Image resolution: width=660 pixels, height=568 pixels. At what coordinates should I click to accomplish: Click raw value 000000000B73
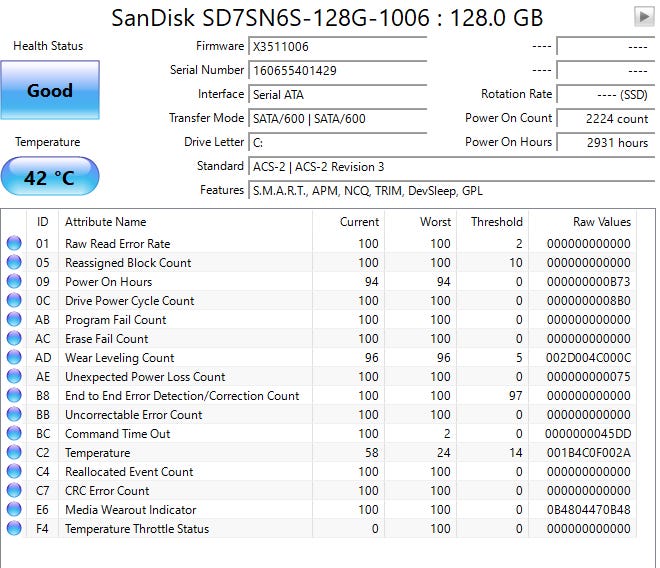[588, 281]
